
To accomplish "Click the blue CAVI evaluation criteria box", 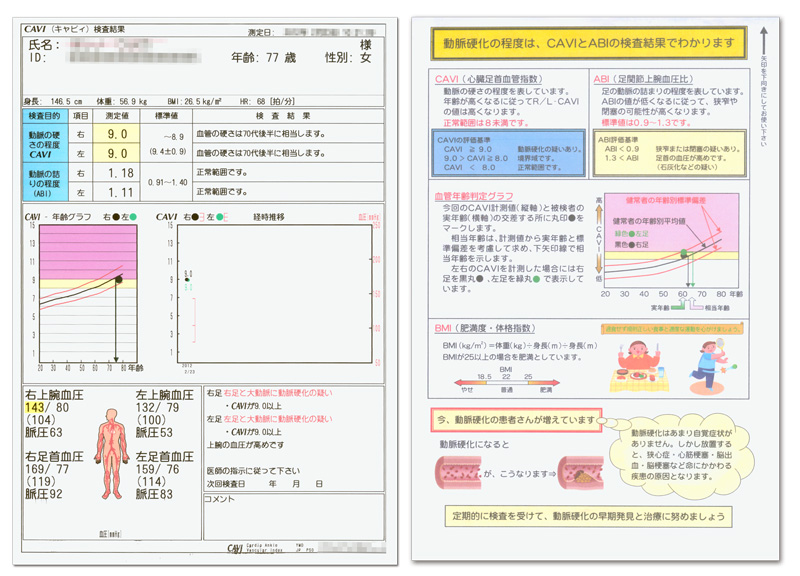I will (x=507, y=152).
